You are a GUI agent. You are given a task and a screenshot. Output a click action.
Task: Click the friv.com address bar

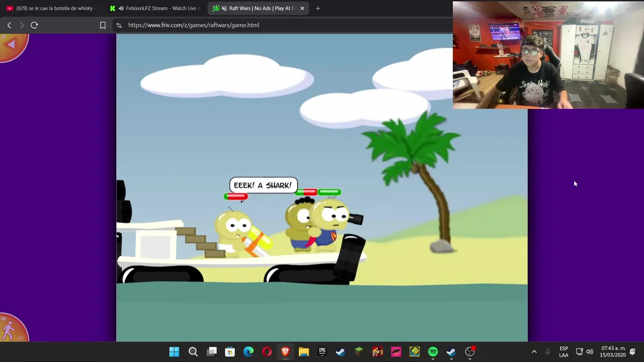(282, 25)
